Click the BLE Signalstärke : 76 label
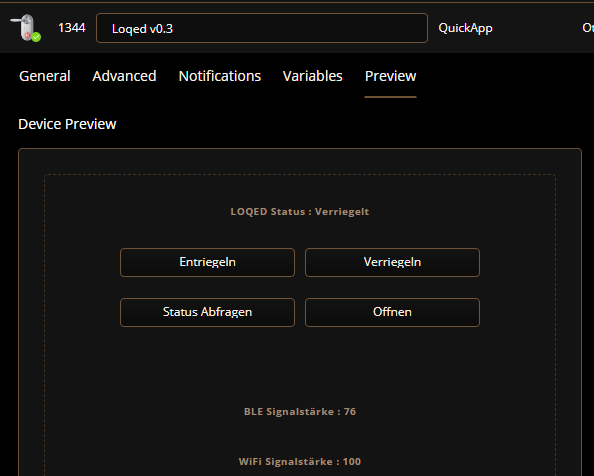The image size is (594, 476). (300, 412)
